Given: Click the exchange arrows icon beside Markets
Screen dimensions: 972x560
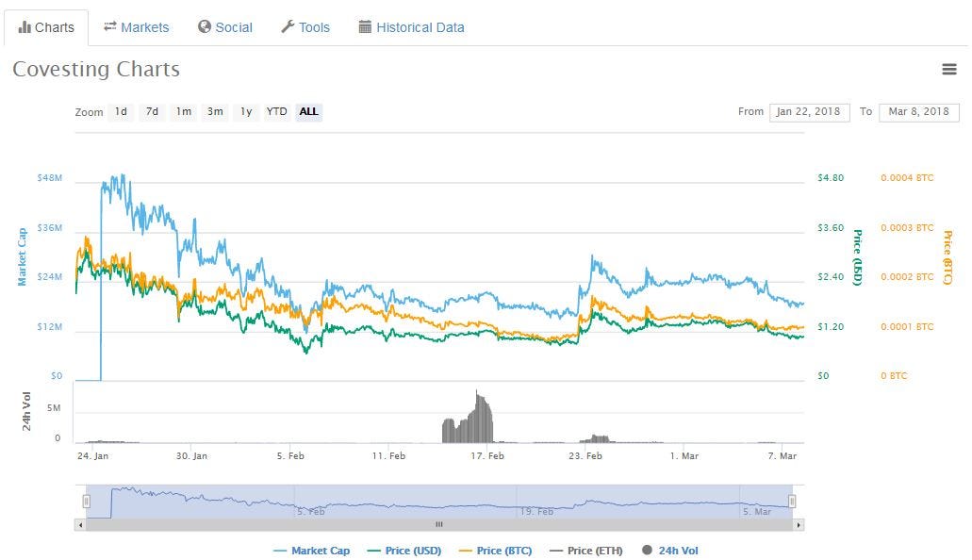Looking at the screenshot, I should coord(109,26).
